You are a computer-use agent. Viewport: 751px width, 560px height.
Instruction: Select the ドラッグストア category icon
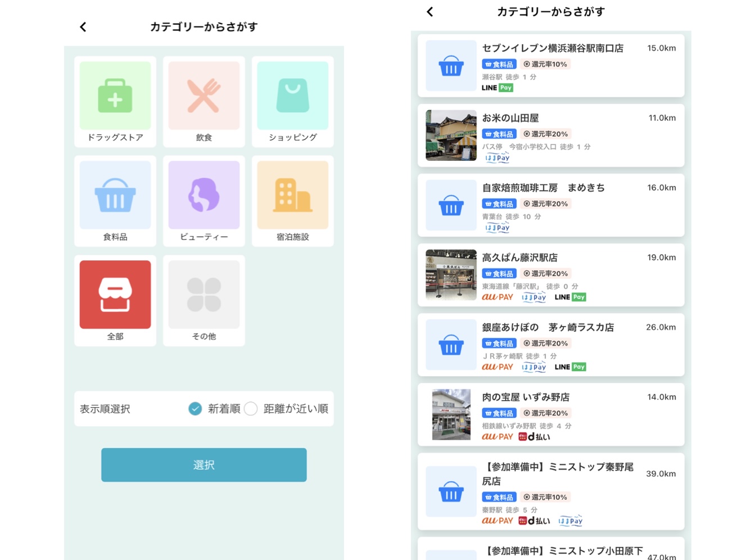pyautogui.click(x=115, y=96)
